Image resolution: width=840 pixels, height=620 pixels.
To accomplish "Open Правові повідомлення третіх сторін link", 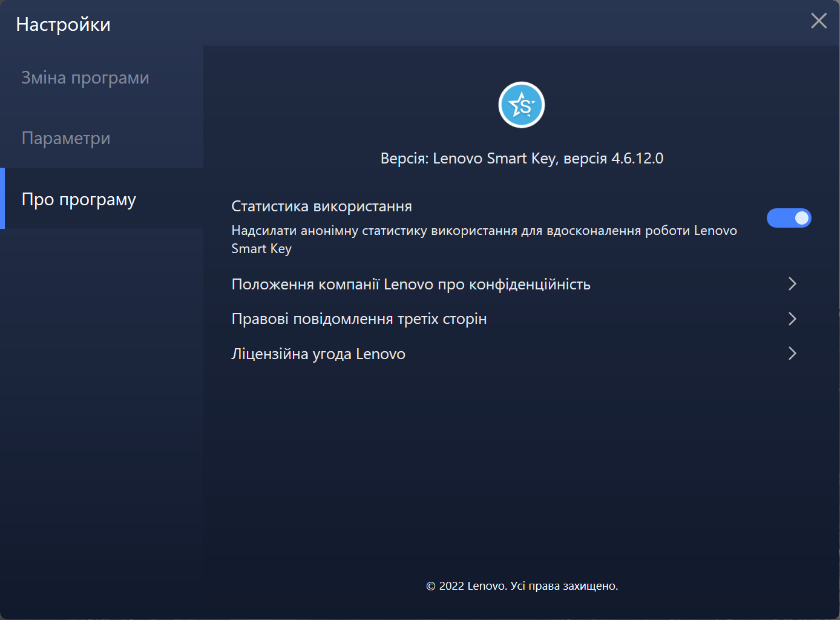I will coord(359,319).
